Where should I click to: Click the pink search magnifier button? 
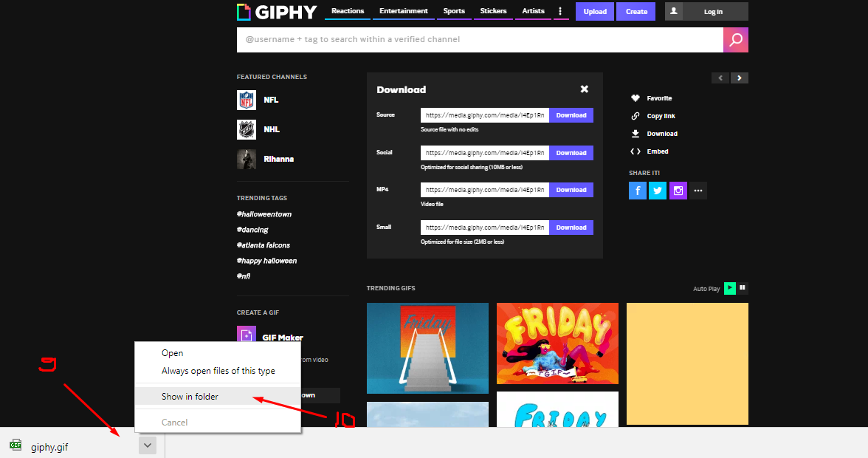(736, 40)
